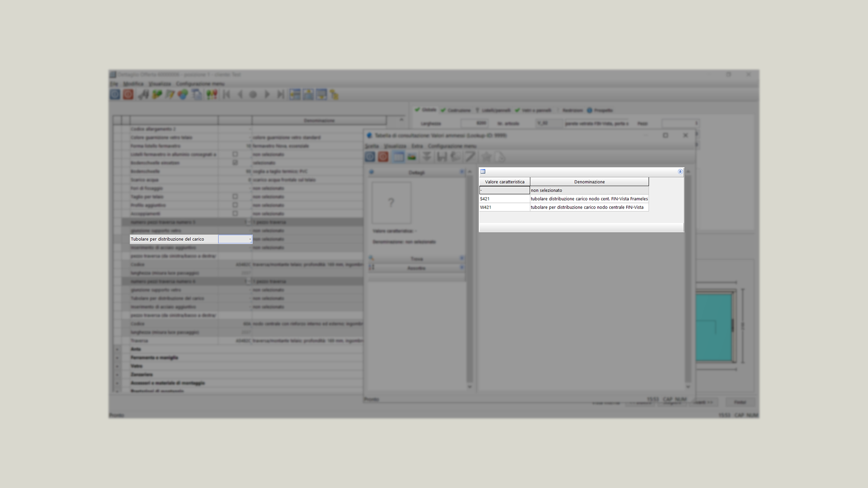
Task: Click the table view icon in lookup toolbar
Action: [x=398, y=157]
